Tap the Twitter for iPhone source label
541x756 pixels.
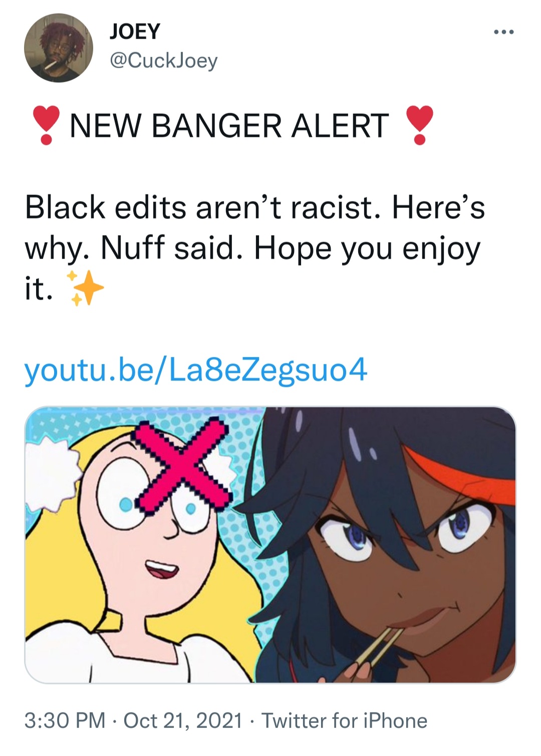344,721
